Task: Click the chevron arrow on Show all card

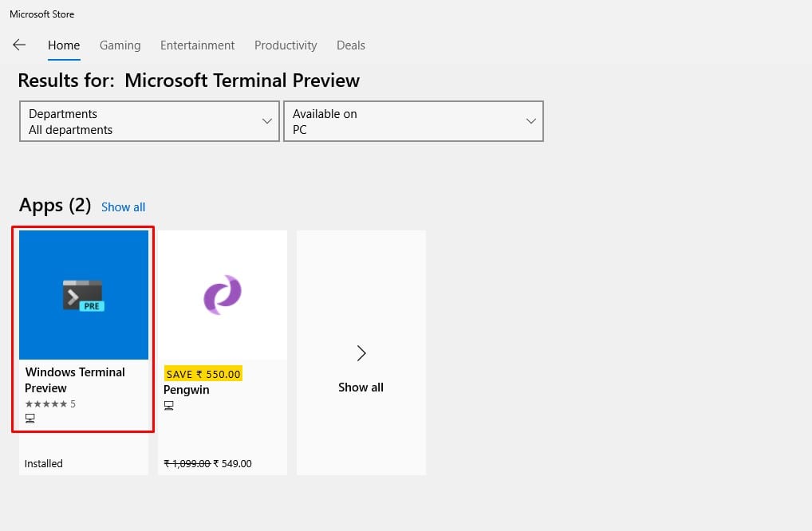Action: [361, 353]
